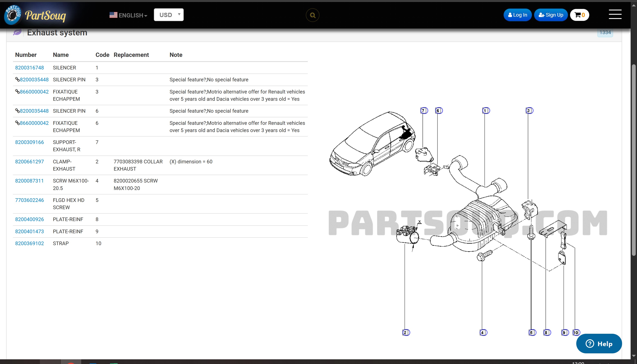The width and height of the screenshot is (637, 364).
Task: Select diagram callout 9
Action: tap(565, 332)
